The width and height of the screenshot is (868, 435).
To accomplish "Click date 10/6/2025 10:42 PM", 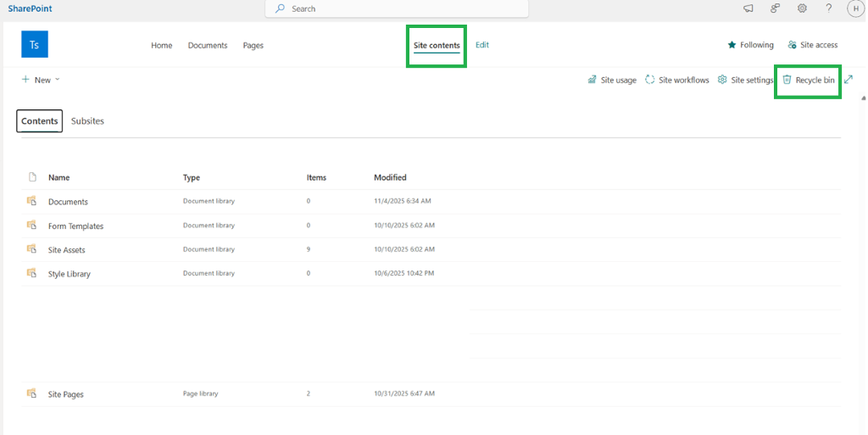I will click(x=403, y=273).
